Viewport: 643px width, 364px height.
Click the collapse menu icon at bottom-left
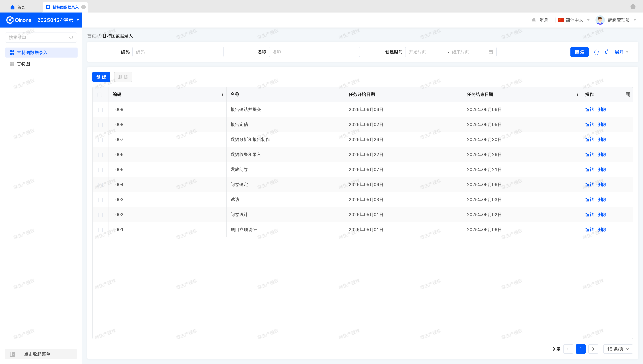tap(13, 354)
